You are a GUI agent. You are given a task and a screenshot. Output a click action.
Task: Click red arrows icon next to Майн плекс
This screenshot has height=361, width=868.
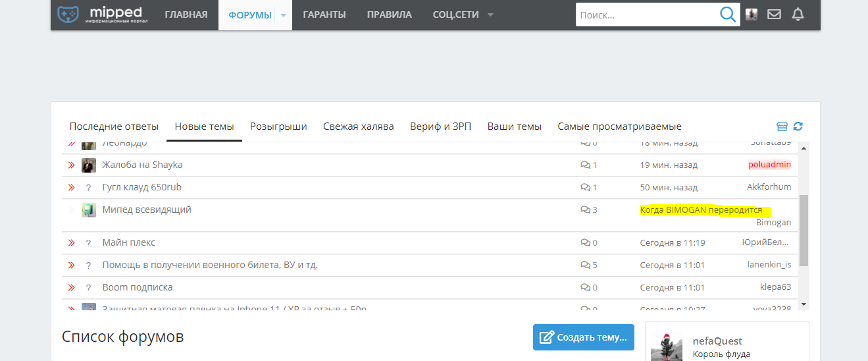click(x=72, y=242)
